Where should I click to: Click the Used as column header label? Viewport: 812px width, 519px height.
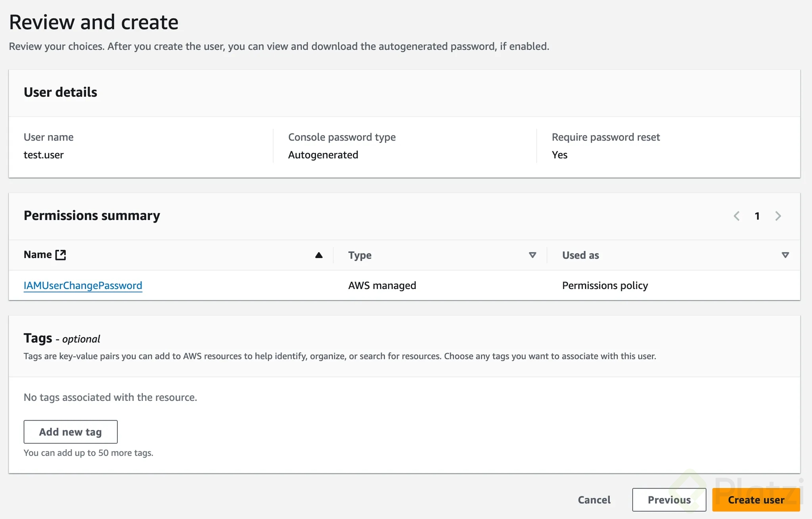[x=580, y=255]
